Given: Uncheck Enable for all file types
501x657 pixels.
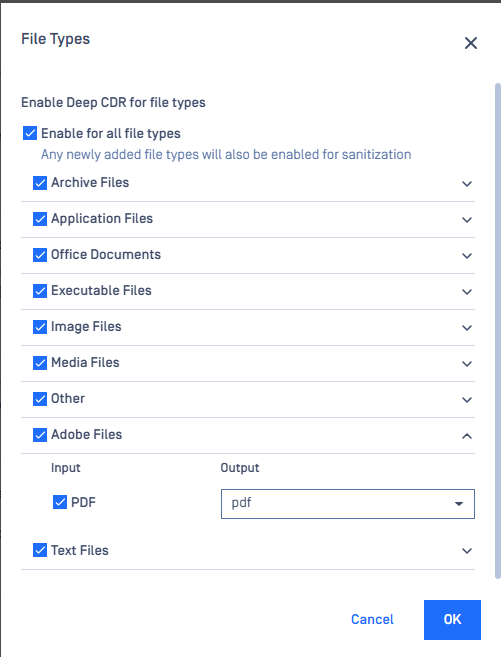Looking at the screenshot, I should (x=30, y=133).
